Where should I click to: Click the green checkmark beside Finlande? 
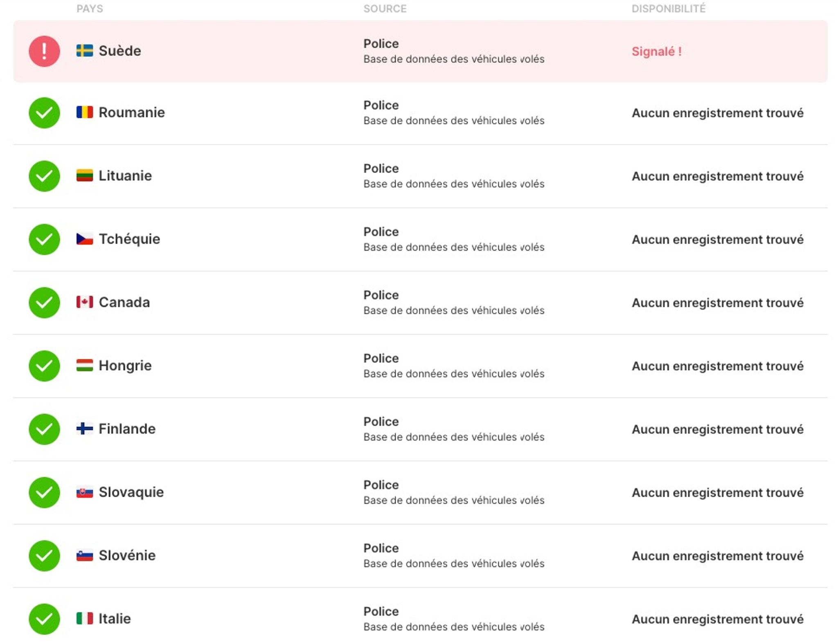tap(44, 429)
